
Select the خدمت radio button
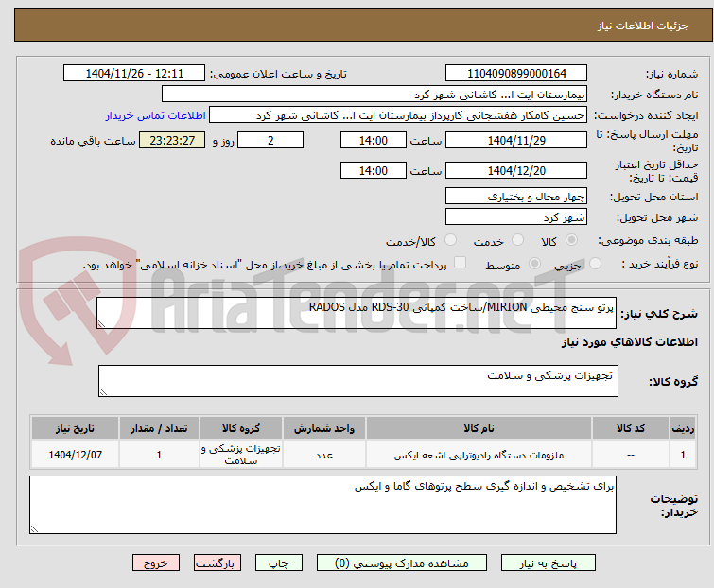[517, 240]
